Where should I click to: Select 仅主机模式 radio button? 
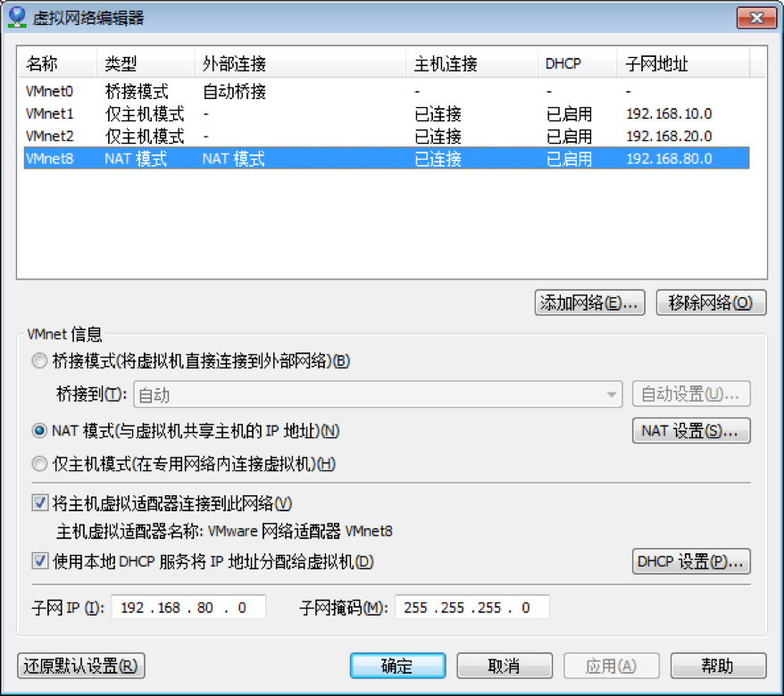[x=39, y=464]
